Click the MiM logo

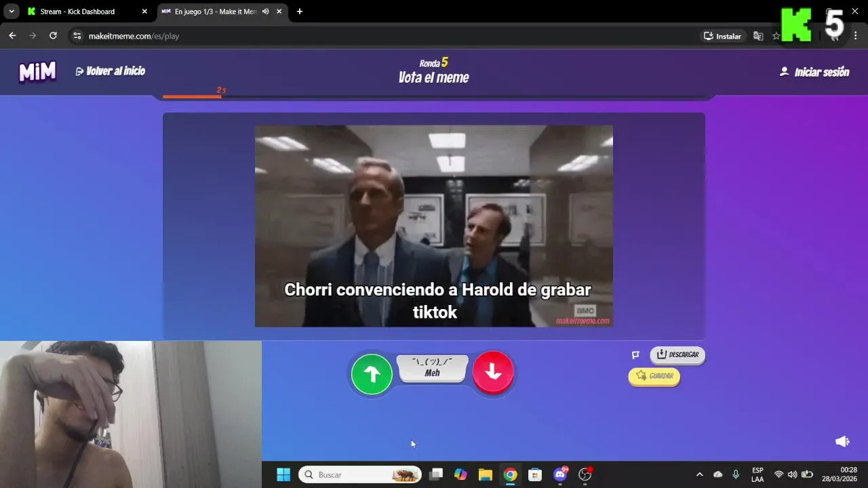tap(37, 71)
